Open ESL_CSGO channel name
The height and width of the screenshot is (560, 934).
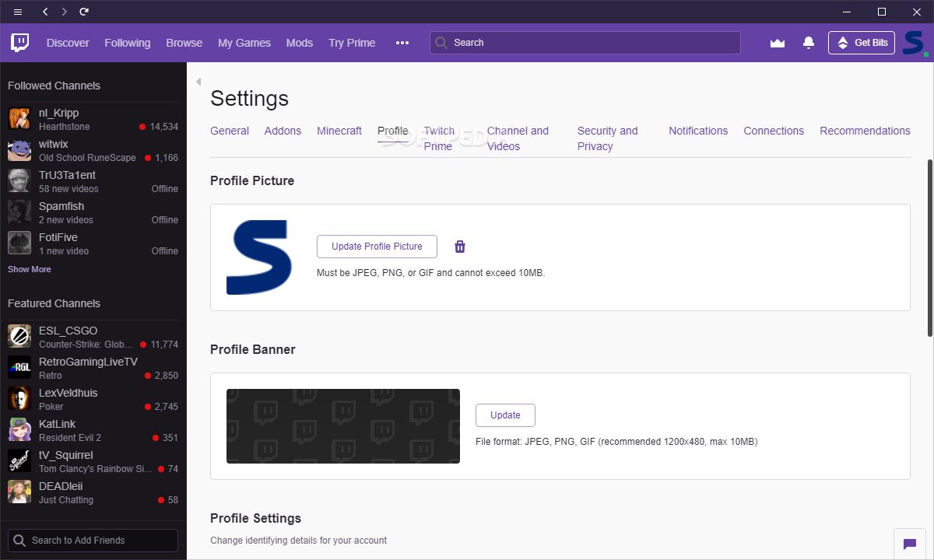point(68,331)
